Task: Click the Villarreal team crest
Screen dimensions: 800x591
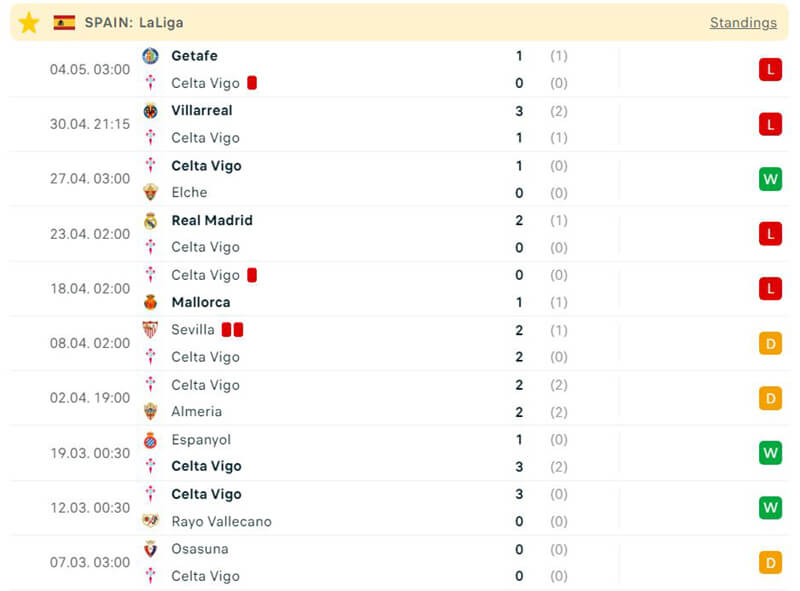Action: [x=150, y=111]
